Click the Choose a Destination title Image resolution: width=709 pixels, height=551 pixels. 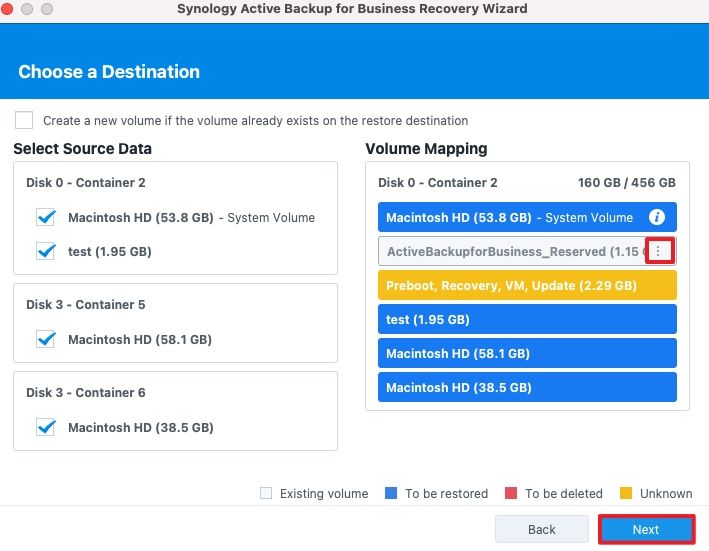pyautogui.click(x=109, y=72)
